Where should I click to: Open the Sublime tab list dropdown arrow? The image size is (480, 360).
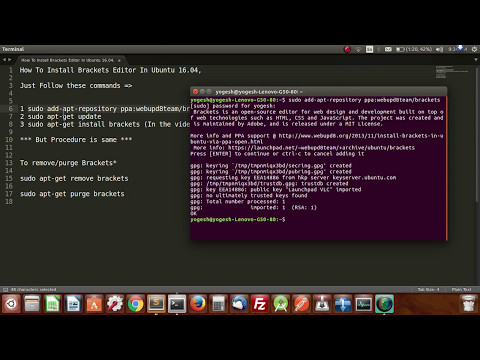(476, 60)
